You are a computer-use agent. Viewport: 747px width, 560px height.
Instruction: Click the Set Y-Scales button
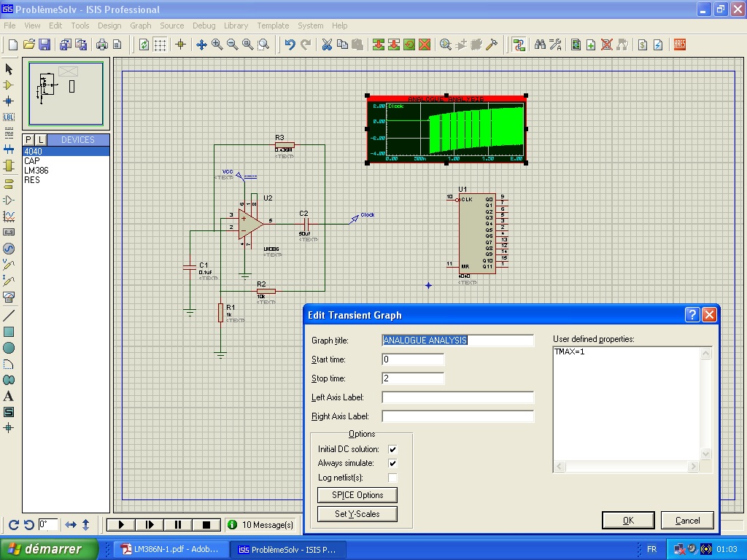357,514
